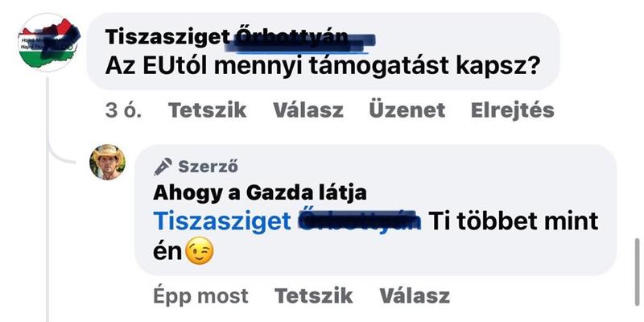Send a message via Üzenet
644x322 pixels.
[407, 110]
